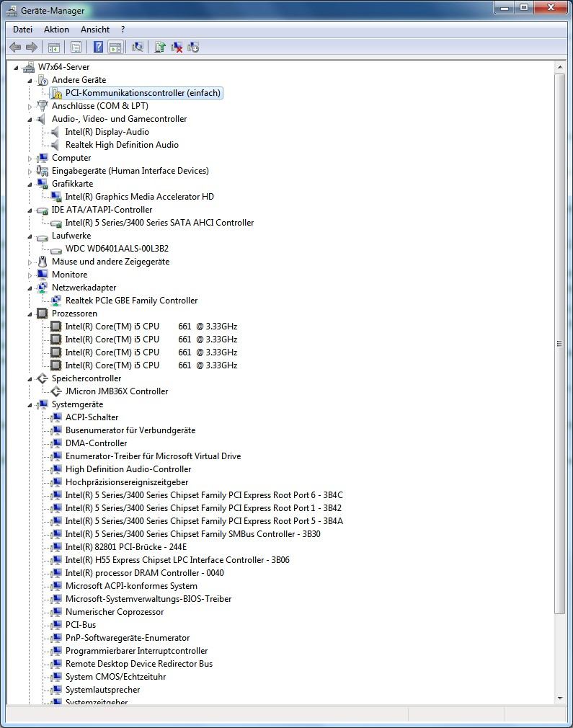Click the Netzwerkadapter category icon
This screenshot has height=728, width=573.
(43, 288)
